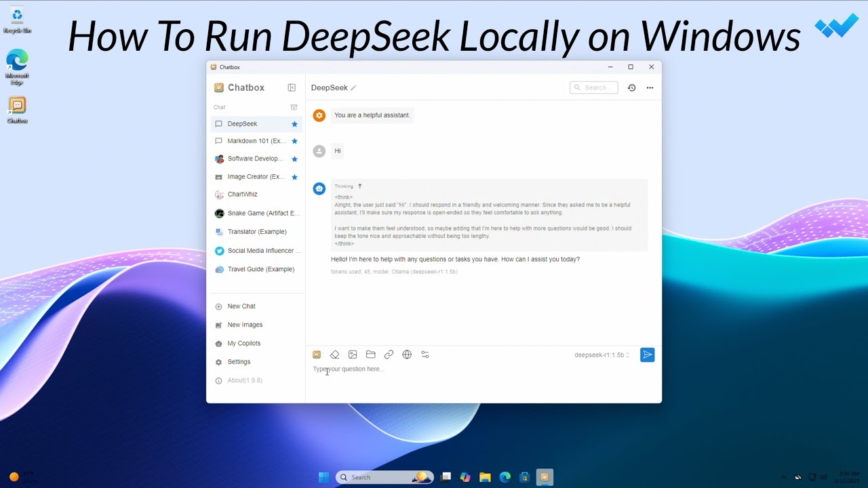
Task: Open the Windows Start menu
Action: (323, 477)
